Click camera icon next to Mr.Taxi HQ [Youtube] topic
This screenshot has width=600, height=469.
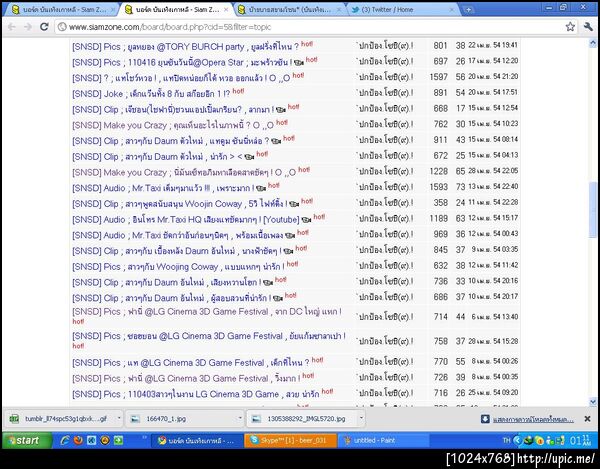[306, 220]
